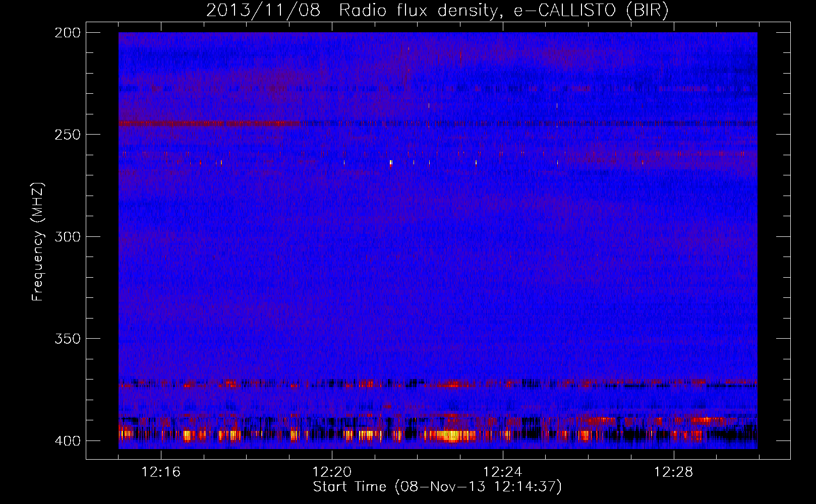Image resolution: width=816 pixels, height=504 pixels.
Task: Click the 12:20 time tick label
Action: [332, 472]
